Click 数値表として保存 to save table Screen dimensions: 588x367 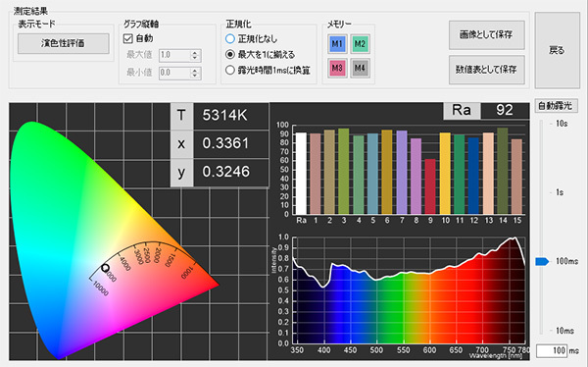coord(486,70)
